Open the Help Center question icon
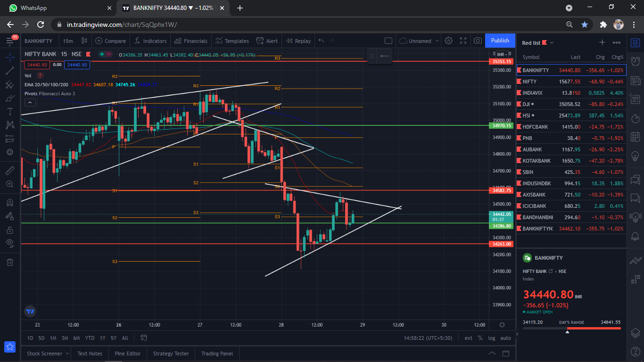644x362 pixels. (x=635, y=351)
